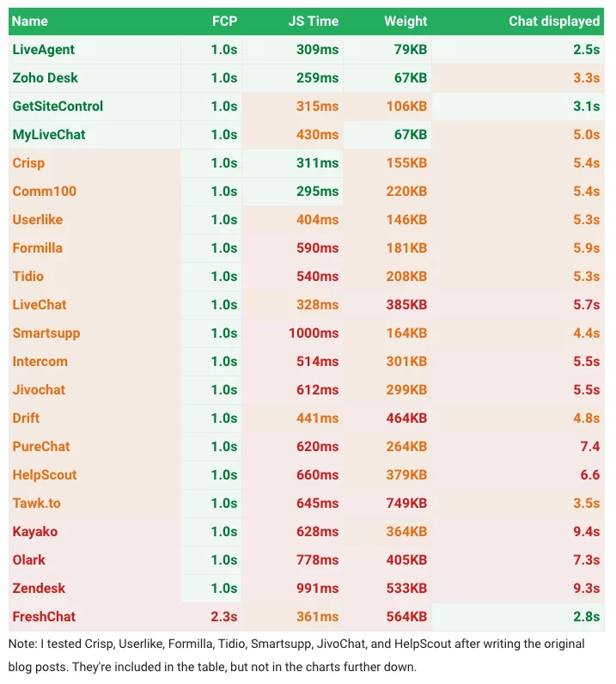Image resolution: width=616 pixels, height=684 pixels.
Task: Select Kayako's 9.4s chat displayed cell
Action: (x=587, y=532)
